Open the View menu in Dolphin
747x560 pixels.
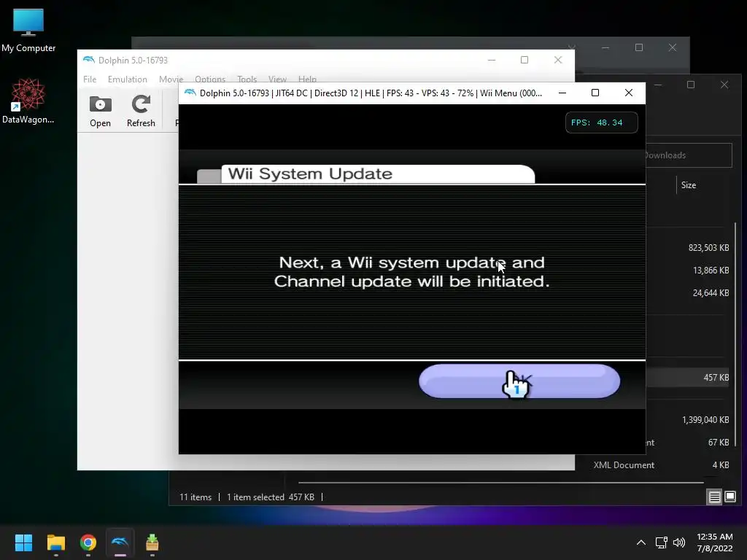277,79
